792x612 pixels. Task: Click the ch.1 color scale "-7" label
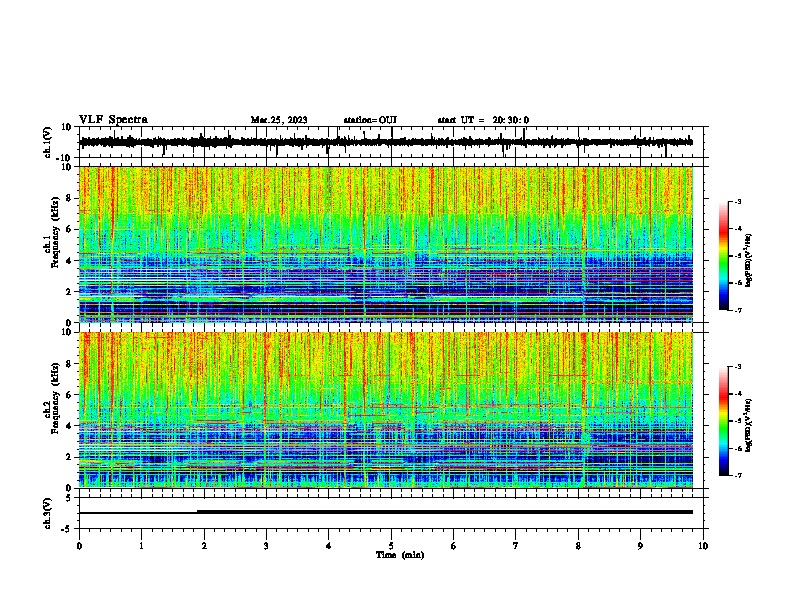[x=738, y=310]
